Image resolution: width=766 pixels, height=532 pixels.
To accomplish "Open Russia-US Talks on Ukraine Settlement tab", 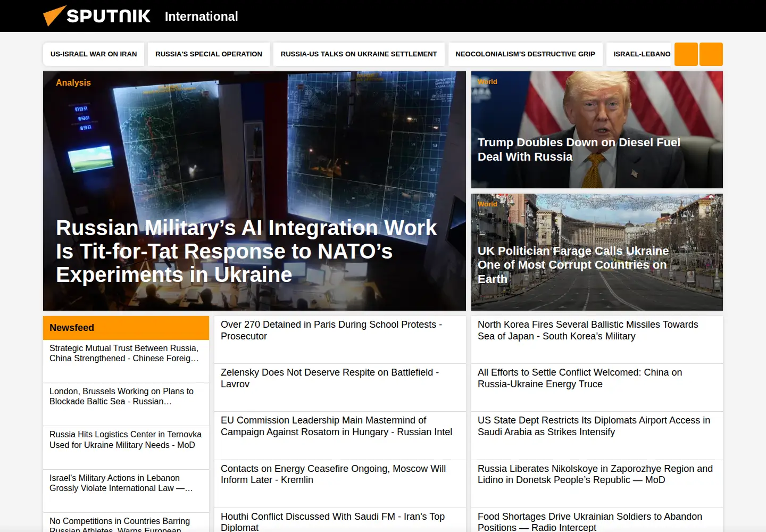I will (x=359, y=54).
